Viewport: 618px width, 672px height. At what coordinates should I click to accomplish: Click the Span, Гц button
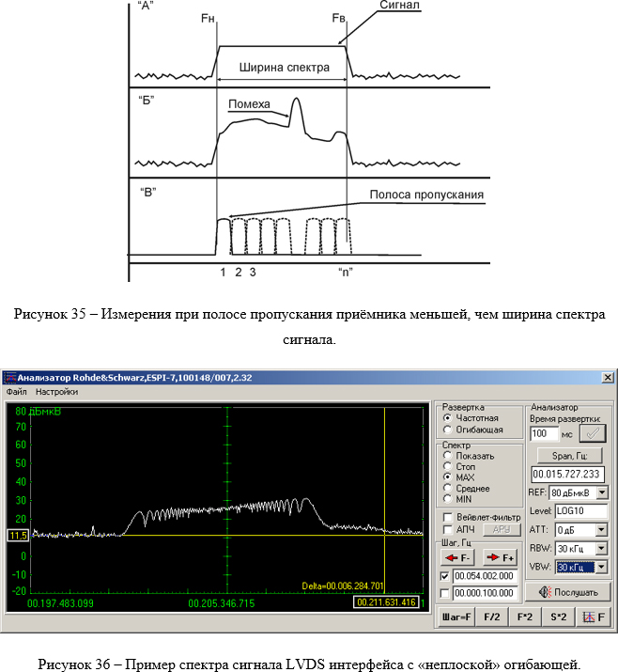[x=569, y=456]
